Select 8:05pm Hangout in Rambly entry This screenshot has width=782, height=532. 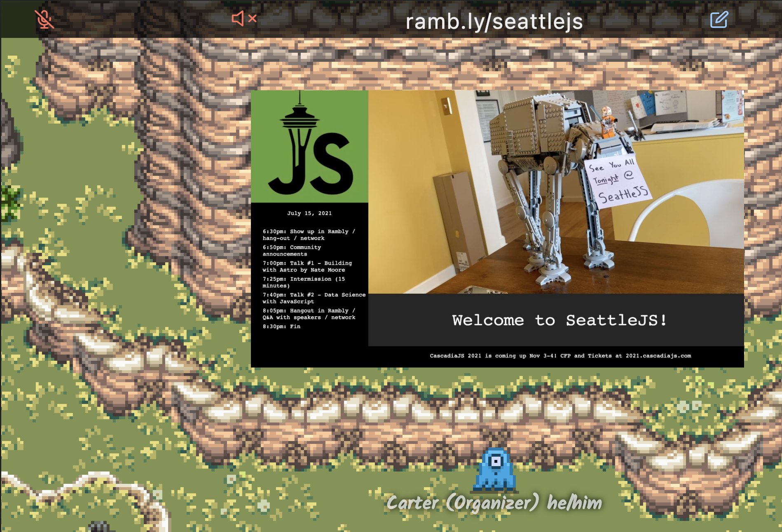click(x=309, y=314)
